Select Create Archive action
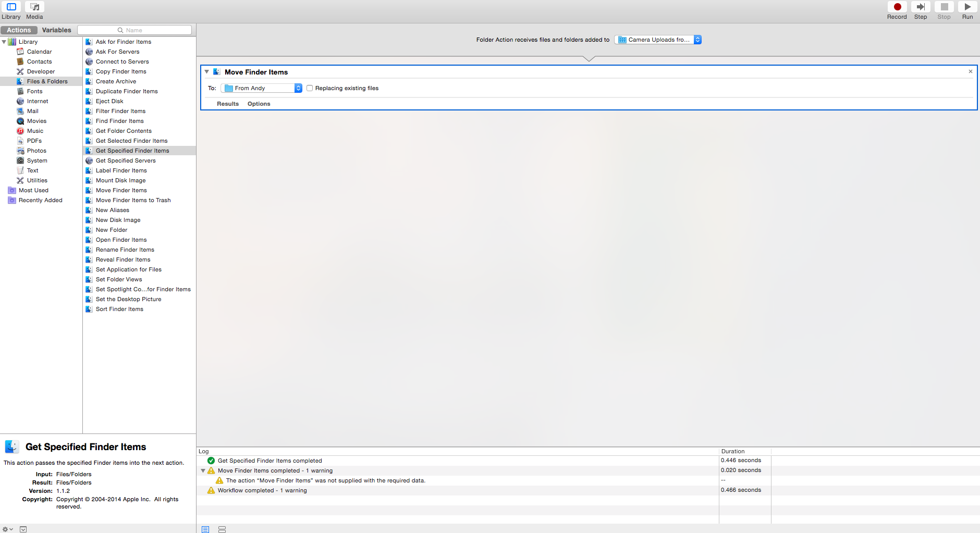980x533 pixels. (140, 81)
